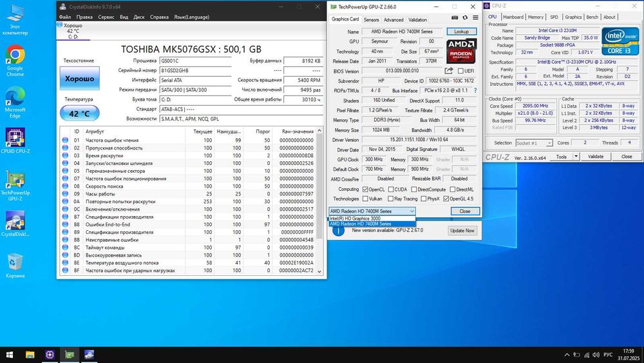
Task: Show hidden icons chevron in system tray
Action: 567,355
